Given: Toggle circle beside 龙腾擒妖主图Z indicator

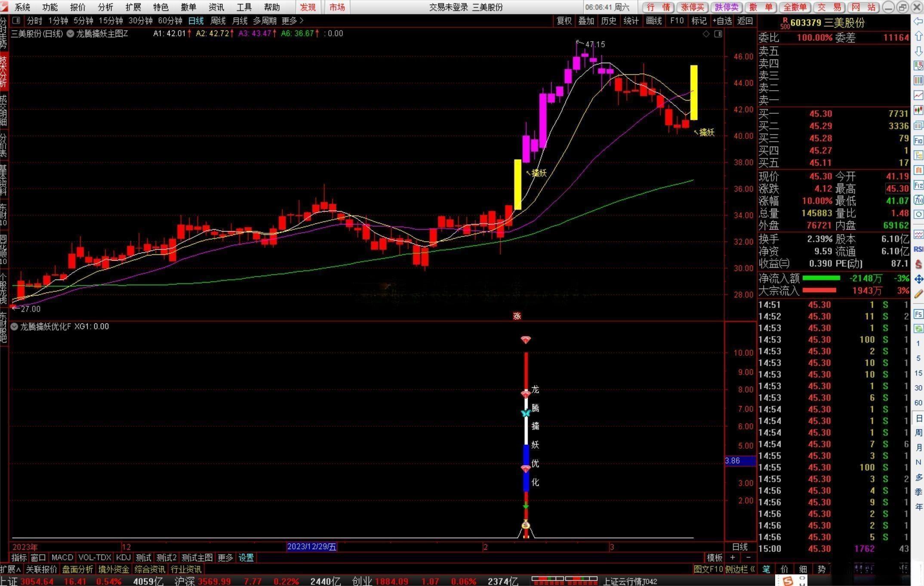Looking at the screenshot, I should point(70,34).
